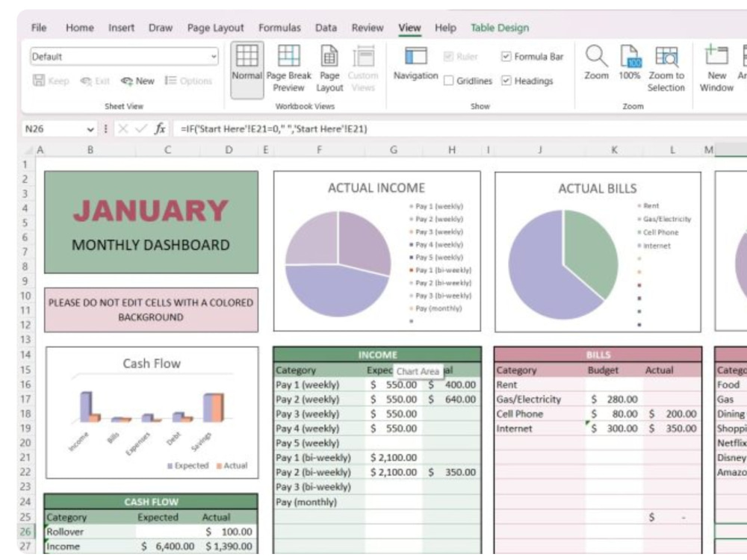Image resolution: width=747 pixels, height=560 pixels.
Task: Switch to the Home tab
Action: (80, 28)
